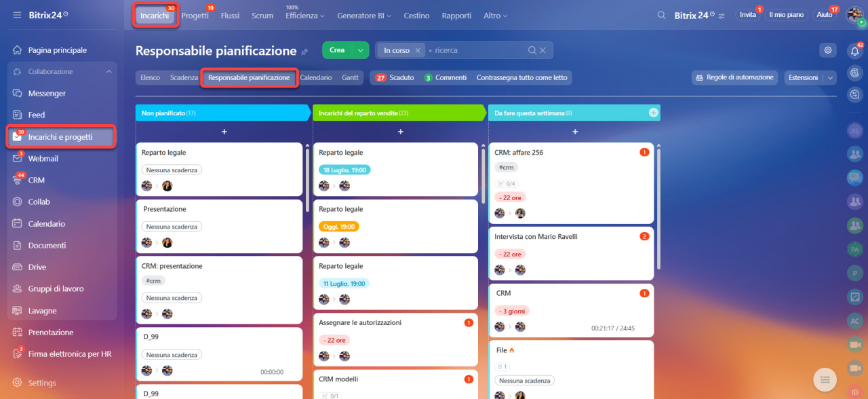Click the Invita button
The width and height of the screenshot is (868, 399).
tap(748, 15)
